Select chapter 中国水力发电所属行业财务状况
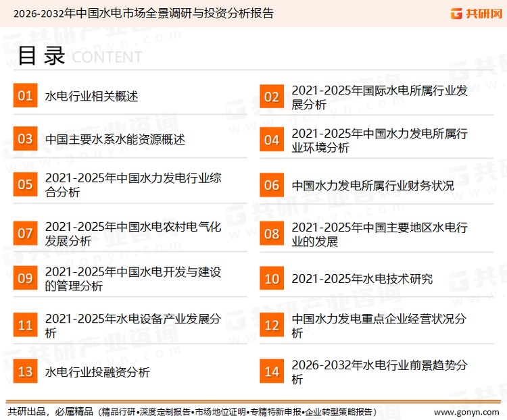Screen dimensions: 507x420 tap(372, 186)
